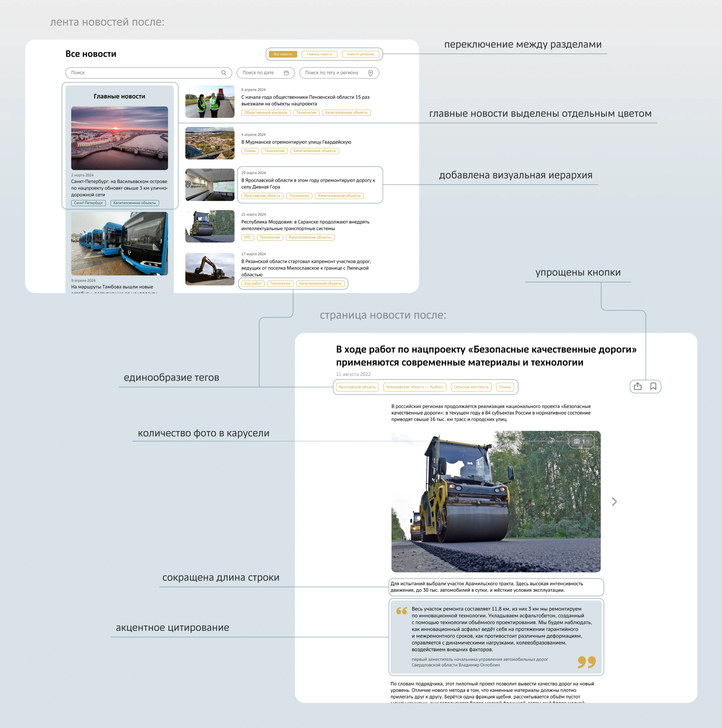Viewport: 722px width, 728px height.
Task: Click the search magnifier icon
Action: pyautogui.click(x=224, y=73)
